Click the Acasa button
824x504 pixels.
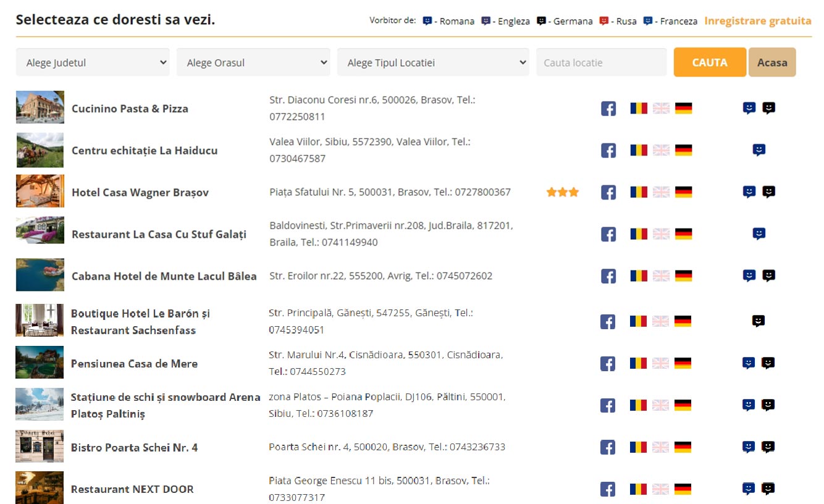pyautogui.click(x=771, y=62)
